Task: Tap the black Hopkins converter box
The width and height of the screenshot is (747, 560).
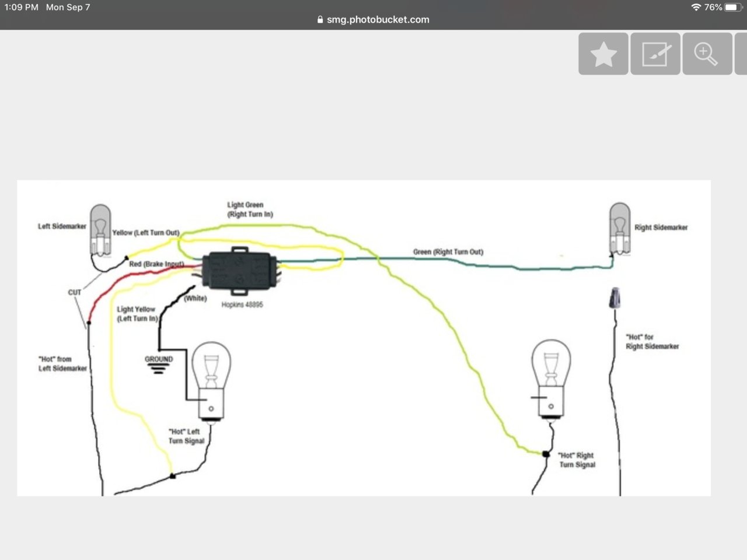Action: [239, 270]
